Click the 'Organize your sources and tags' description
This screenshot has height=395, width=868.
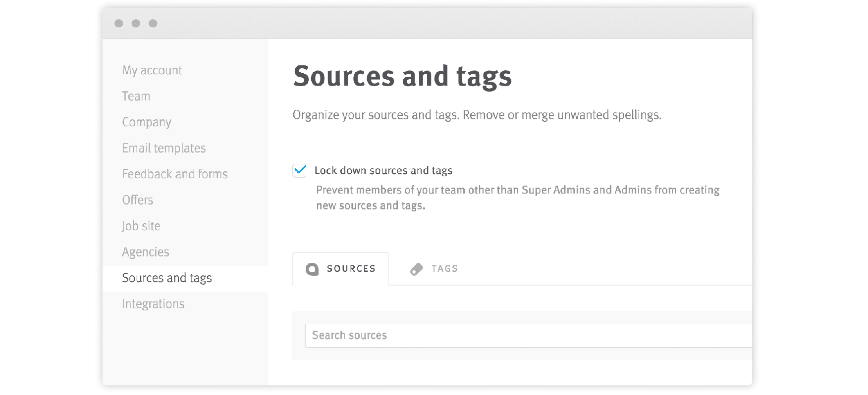[477, 115]
